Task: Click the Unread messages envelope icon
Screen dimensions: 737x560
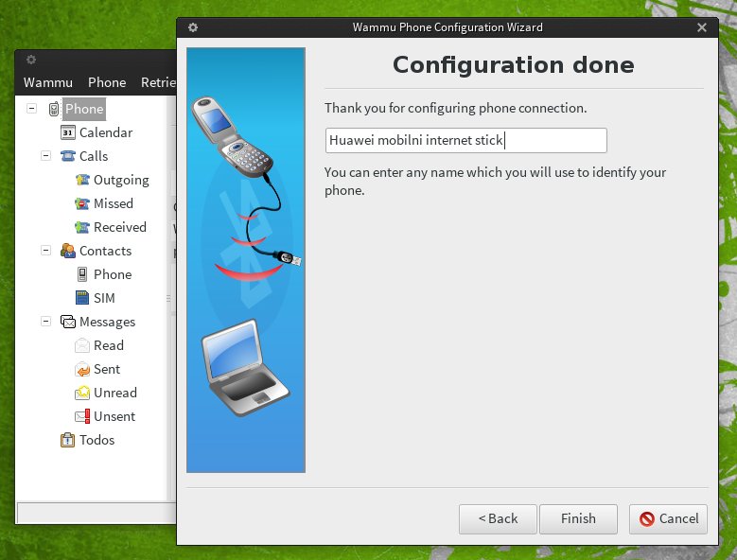Action: click(82, 393)
